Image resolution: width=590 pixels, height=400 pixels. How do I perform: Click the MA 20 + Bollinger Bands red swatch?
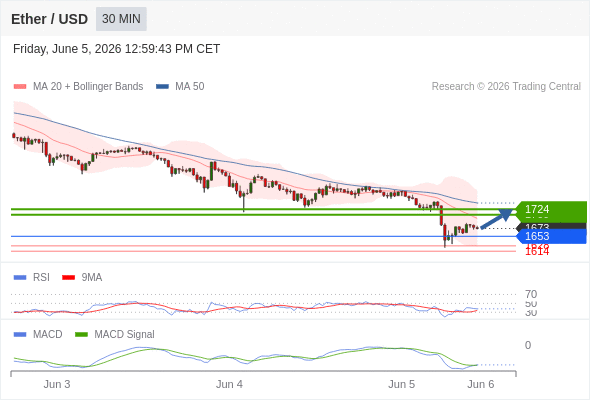(20, 87)
